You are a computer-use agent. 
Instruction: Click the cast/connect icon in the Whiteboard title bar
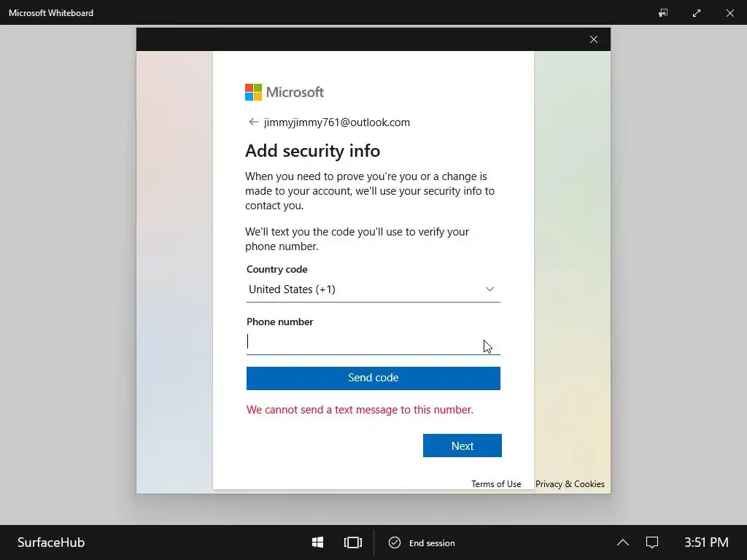[x=663, y=13]
